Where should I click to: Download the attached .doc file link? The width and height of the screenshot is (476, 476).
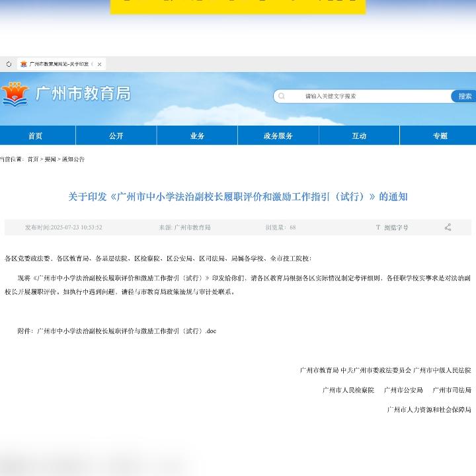click(126, 331)
